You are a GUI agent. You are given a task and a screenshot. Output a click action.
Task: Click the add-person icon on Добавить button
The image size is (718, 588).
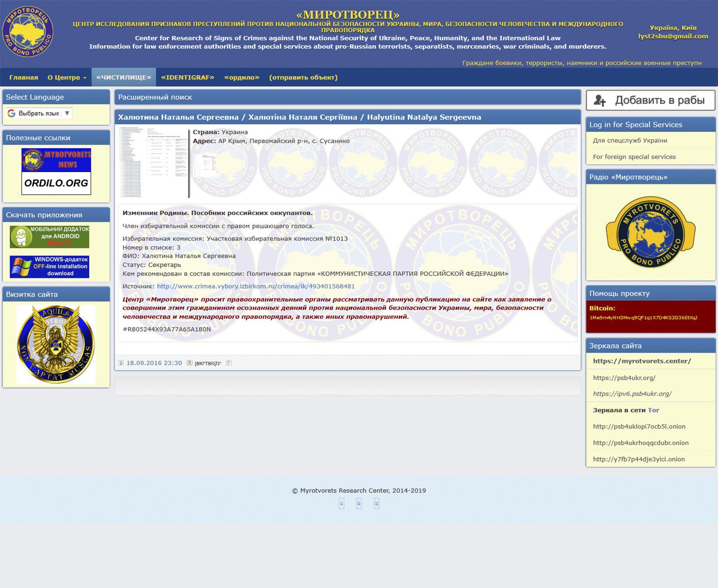click(x=600, y=101)
